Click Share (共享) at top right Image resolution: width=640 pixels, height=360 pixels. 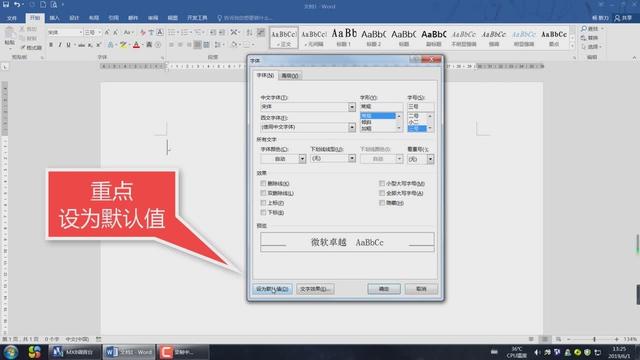[623, 18]
